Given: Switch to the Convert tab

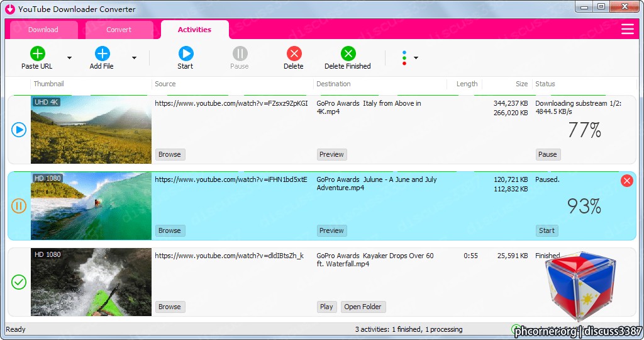Looking at the screenshot, I should 119,30.
